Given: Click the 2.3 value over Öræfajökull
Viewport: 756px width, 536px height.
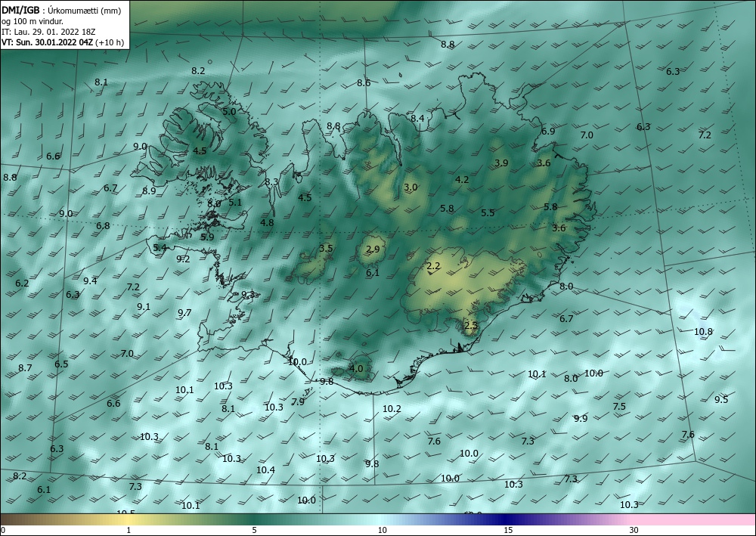Looking at the screenshot, I should tap(471, 325).
